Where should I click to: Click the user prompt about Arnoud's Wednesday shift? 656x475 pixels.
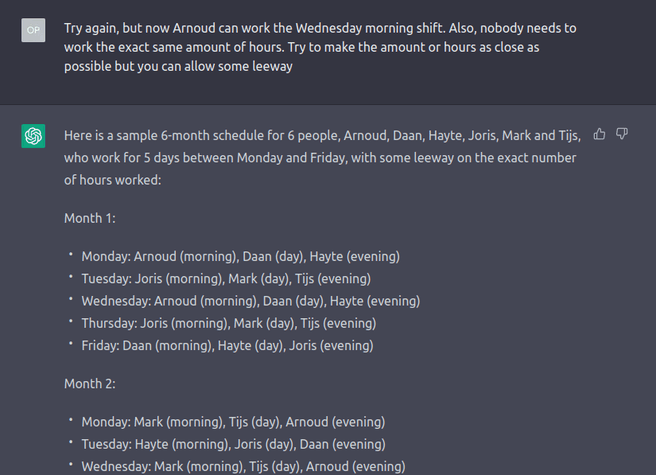[x=320, y=47]
